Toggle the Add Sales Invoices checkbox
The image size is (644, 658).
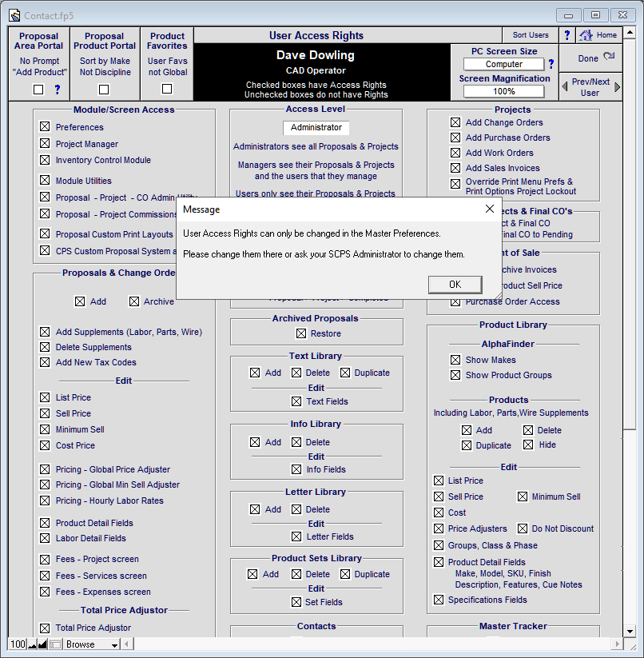(455, 168)
